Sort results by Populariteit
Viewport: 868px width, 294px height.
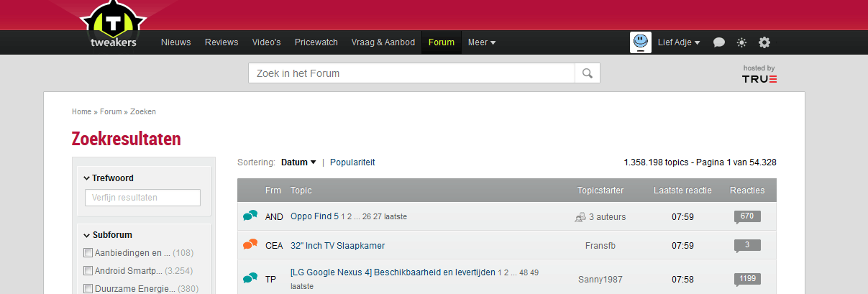(352, 162)
